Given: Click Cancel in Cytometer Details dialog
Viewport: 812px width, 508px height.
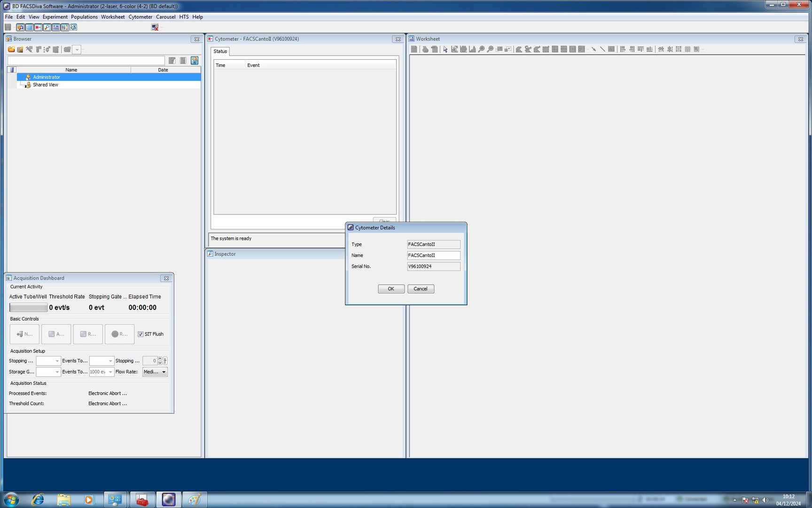Looking at the screenshot, I should pos(421,289).
